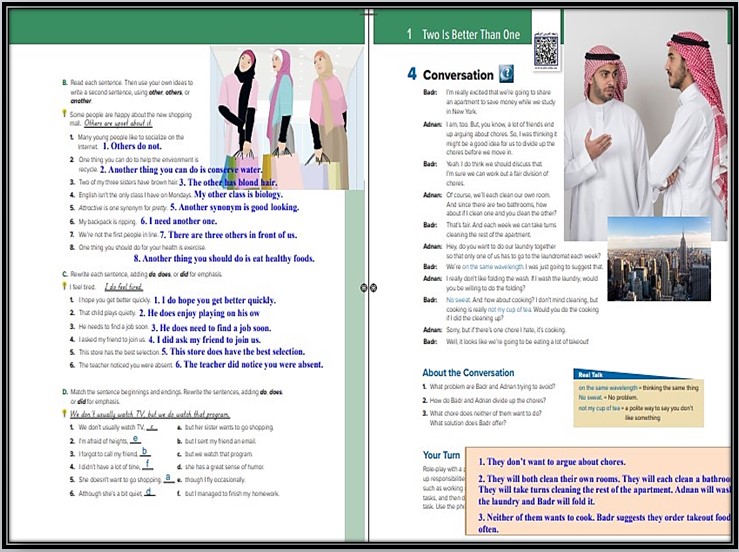Screen dimensions: 739x552
Task: Click question 'What problem are Badr and Adnan trying to avoid?'
Action: [x=492, y=387]
